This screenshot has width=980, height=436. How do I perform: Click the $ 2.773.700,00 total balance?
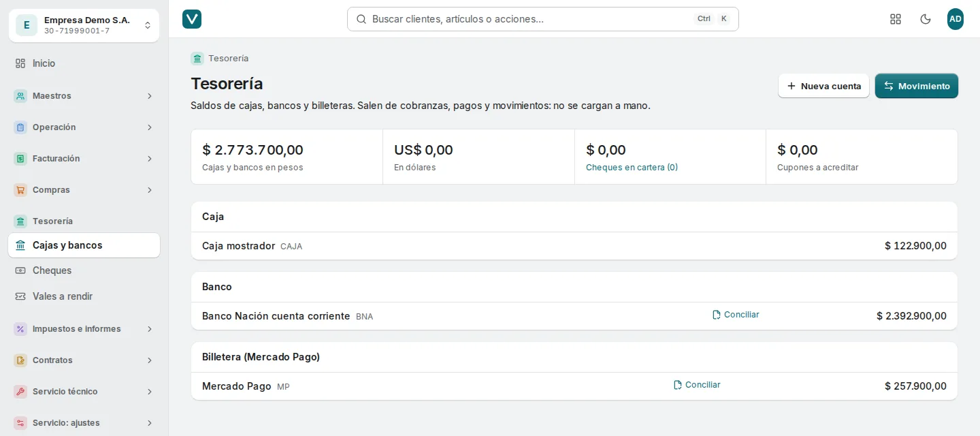(x=252, y=150)
